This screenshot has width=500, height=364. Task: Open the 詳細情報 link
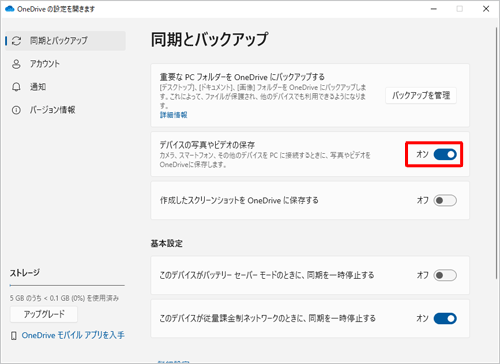click(x=173, y=115)
